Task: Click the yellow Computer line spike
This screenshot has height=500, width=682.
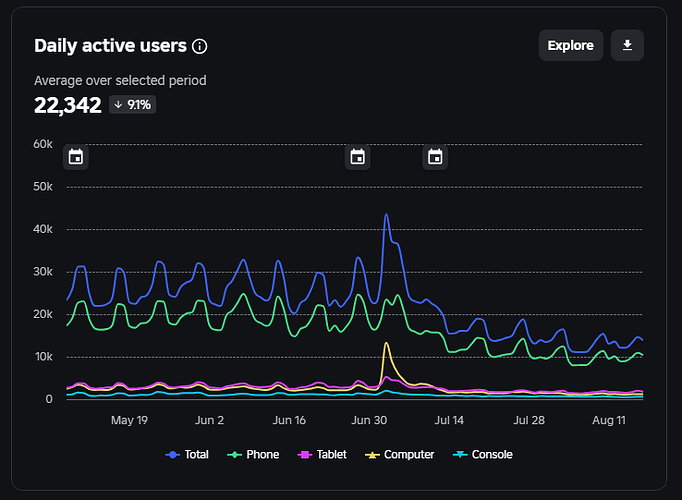Action: 386,343
